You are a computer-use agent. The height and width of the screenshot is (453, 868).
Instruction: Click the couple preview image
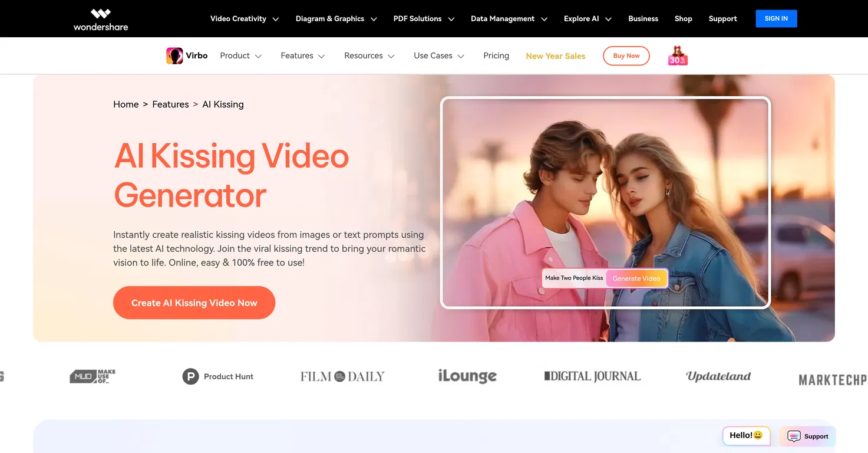pos(605,202)
